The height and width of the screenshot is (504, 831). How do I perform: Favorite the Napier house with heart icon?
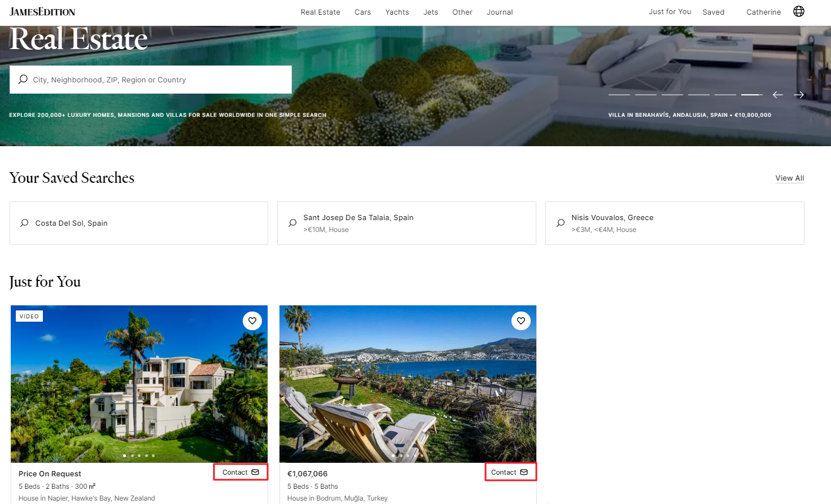click(252, 321)
